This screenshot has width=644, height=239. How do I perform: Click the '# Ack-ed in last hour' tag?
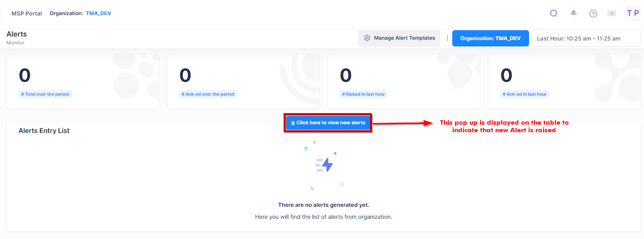[524, 94]
